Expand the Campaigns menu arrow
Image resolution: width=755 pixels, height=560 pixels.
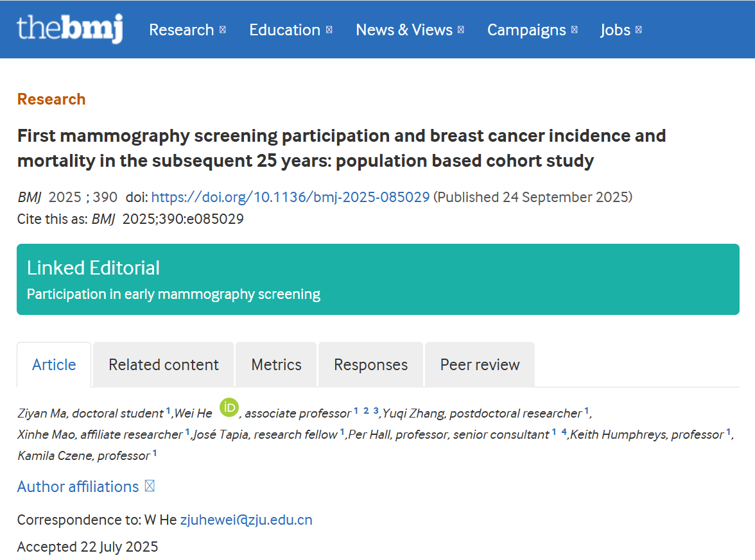pos(575,30)
